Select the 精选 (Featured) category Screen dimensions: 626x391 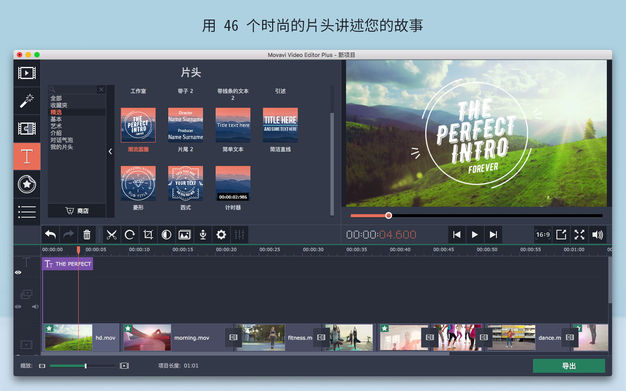[56, 112]
